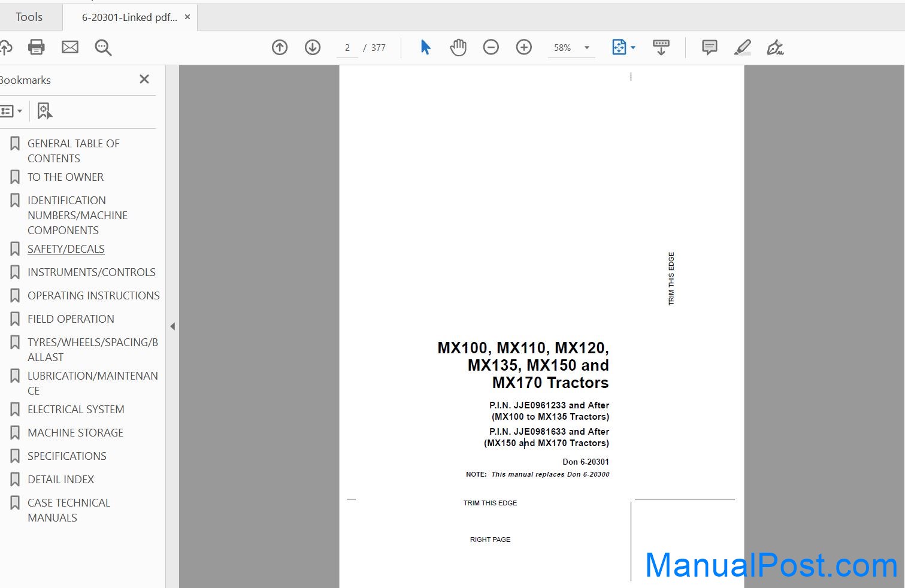The image size is (905, 588).
Task: Click the Find current bookmark icon
Action: [x=45, y=111]
